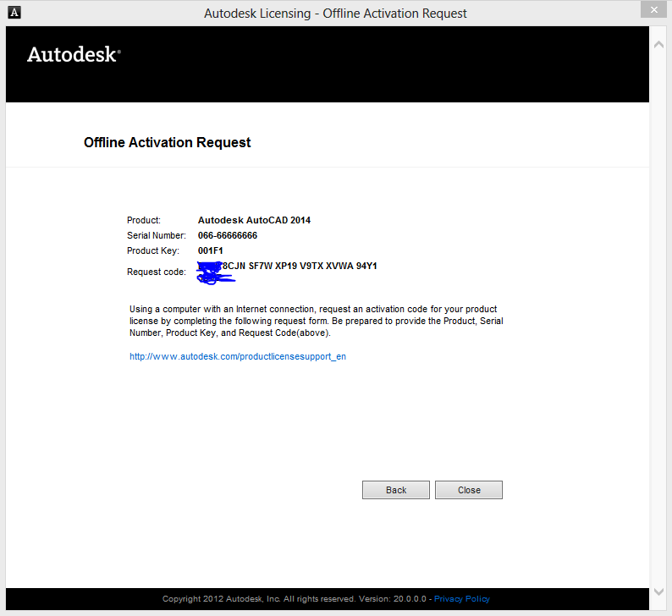Select the product key 001F1
This screenshot has width=672, height=616.
[x=211, y=250]
